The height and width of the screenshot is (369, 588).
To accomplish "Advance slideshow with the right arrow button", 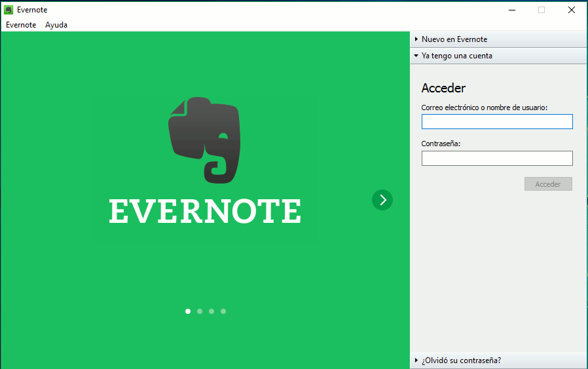I will point(382,200).
